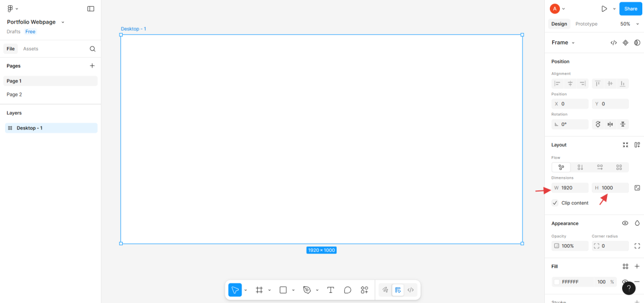The image size is (644, 303).
Task: Switch to the Prototype tab
Action: pyautogui.click(x=586, y=24)
